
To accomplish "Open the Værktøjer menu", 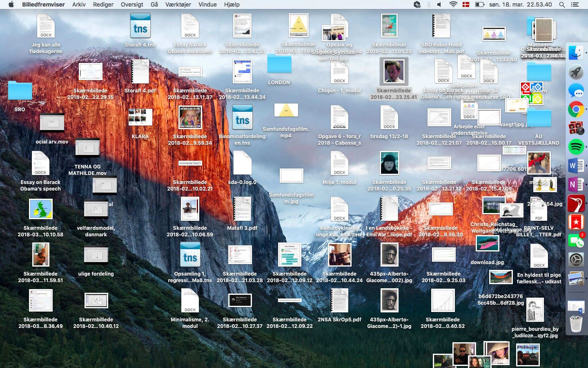I will tap(178, 4).
